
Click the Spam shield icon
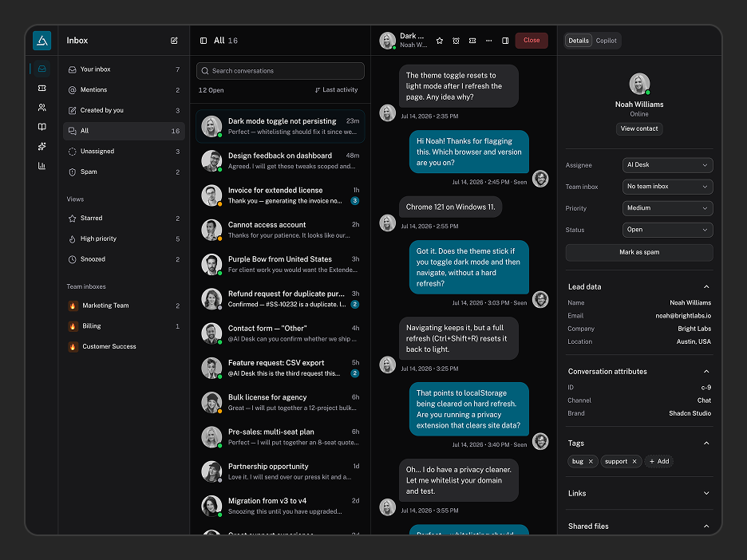[x=73, y=172]
